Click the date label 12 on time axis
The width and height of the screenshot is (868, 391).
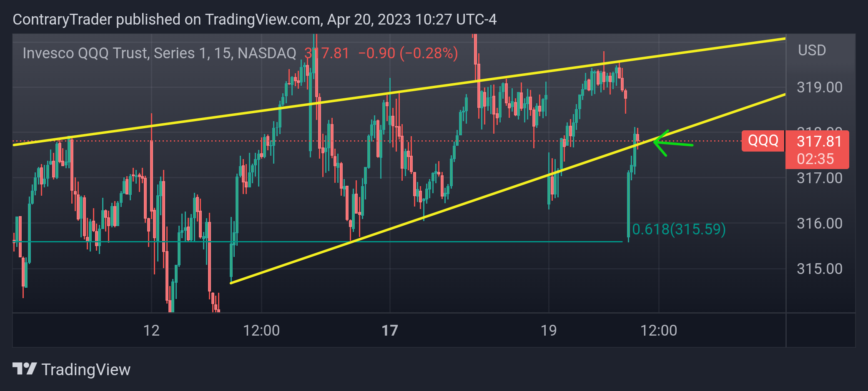tap(151, 331)
